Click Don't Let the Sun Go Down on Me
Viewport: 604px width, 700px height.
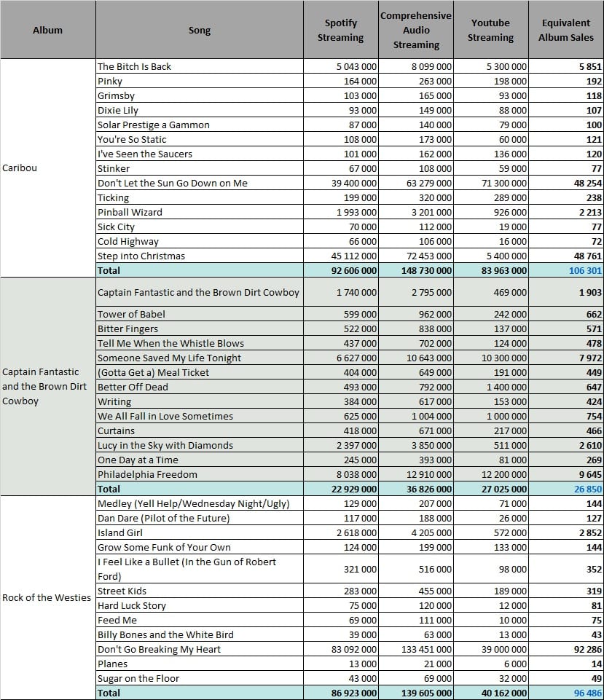(x=200, y=183)
